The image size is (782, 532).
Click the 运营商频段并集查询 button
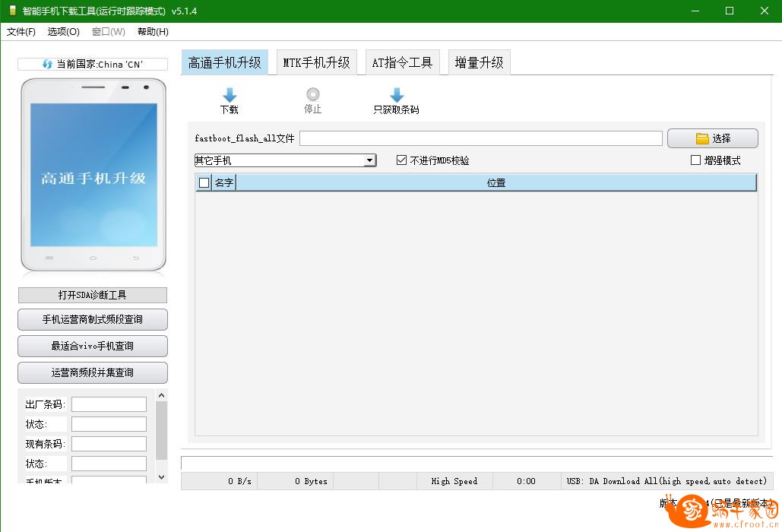[92, 372]
